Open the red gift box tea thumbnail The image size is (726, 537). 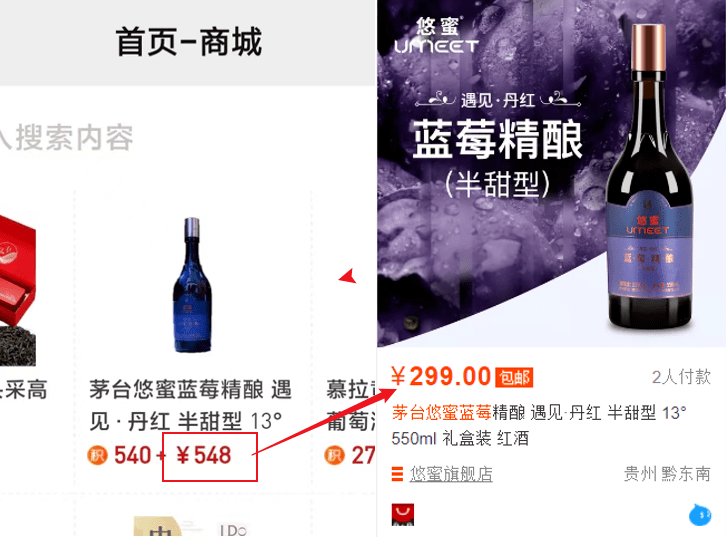pyautogui.click(x=18, y=290)
